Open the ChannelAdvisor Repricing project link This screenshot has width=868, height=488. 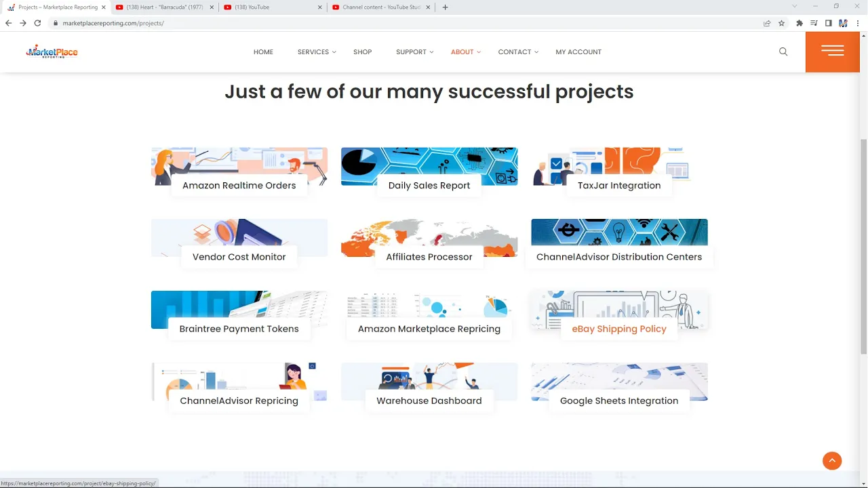pyautogui.click(x=239, y=401)
